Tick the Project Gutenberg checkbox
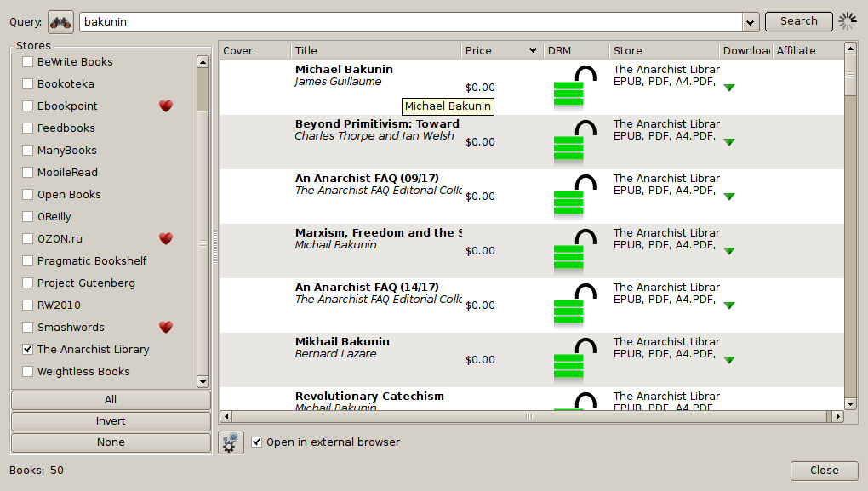The width and height of the screenshot is (868, 491). 27,283
